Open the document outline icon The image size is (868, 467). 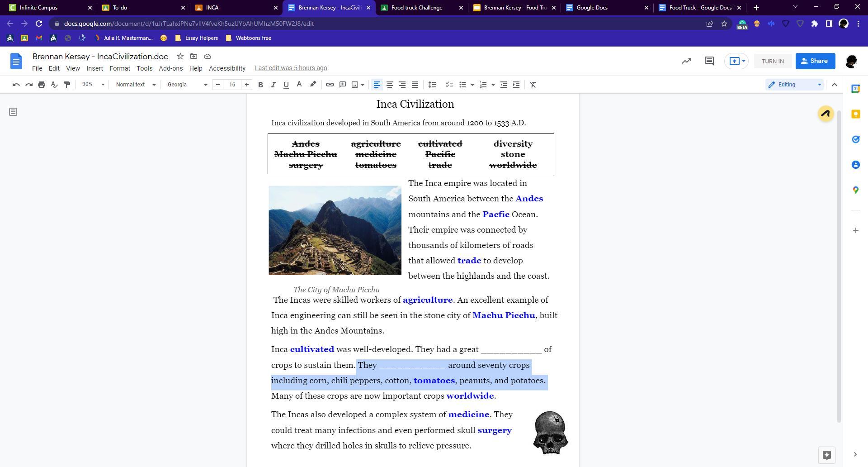pos(13,112)
